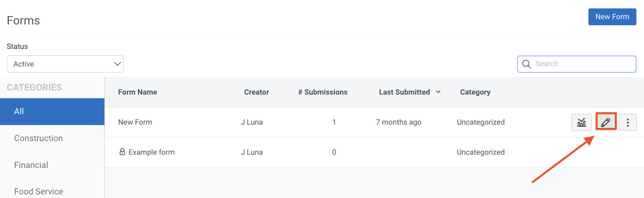Toggle the sort arrow on Last Submitted
The image size is (644, 198).
click(438, 92)
